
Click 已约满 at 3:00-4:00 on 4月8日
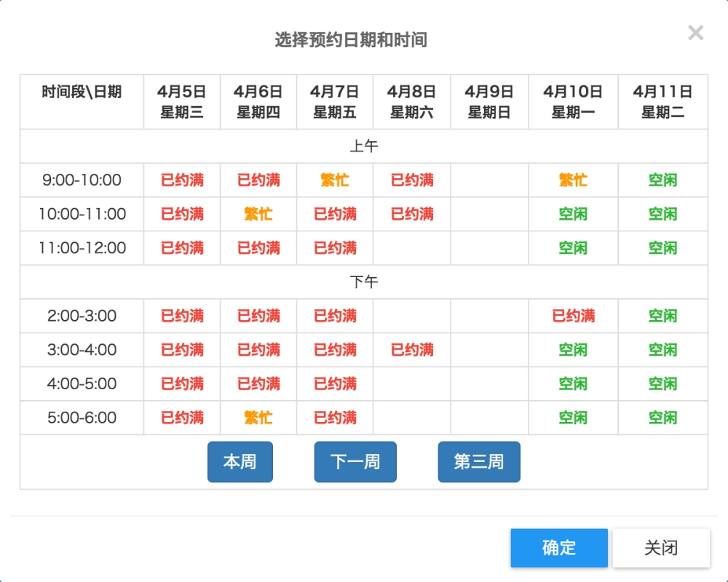point(412,349)
